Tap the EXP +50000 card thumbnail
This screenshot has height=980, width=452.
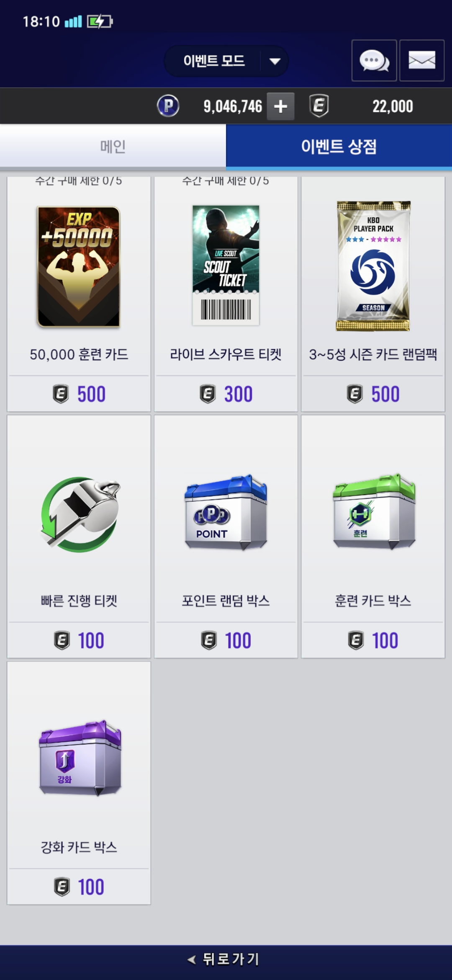coord(79,267)
